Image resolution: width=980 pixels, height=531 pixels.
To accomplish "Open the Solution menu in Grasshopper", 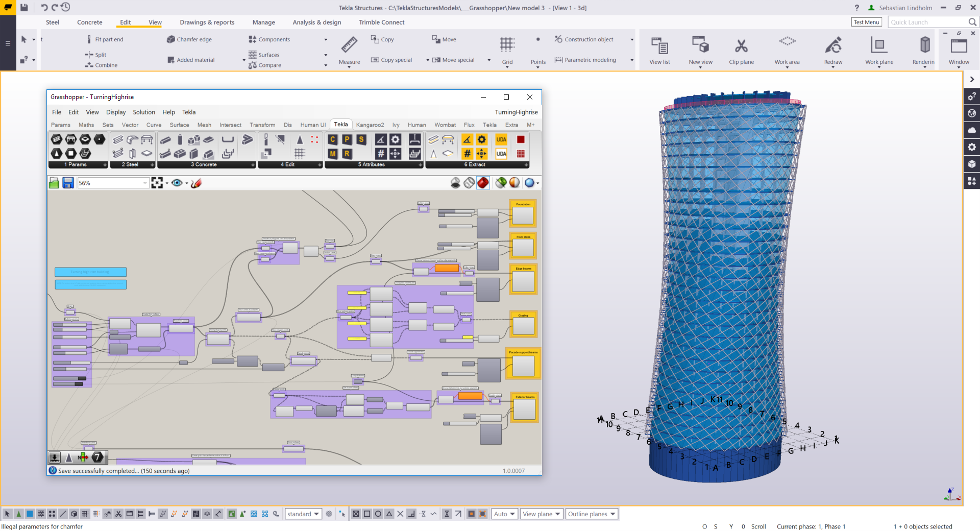I will tap(143, 112).
